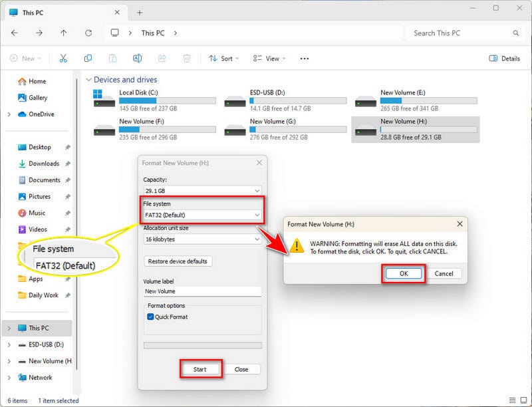Open the See more ellipsis menu
Viewport: 532px width, 407px height.
(x=305, y=59)
